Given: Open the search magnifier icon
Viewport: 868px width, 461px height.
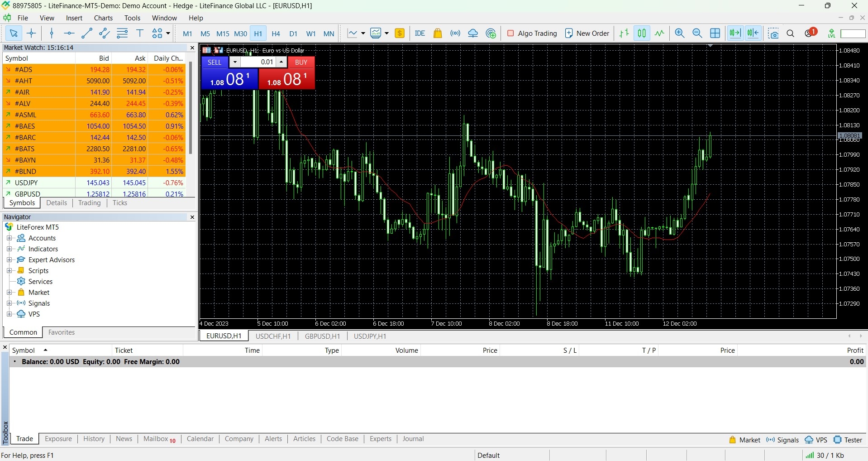Looking at the screenshot, I should pyautogui.click(x=791, y=33).
